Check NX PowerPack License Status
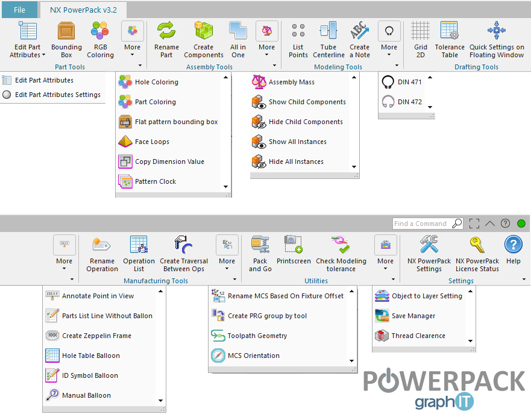This screenshot has width=531, height=420. click(x=477, y=254)
